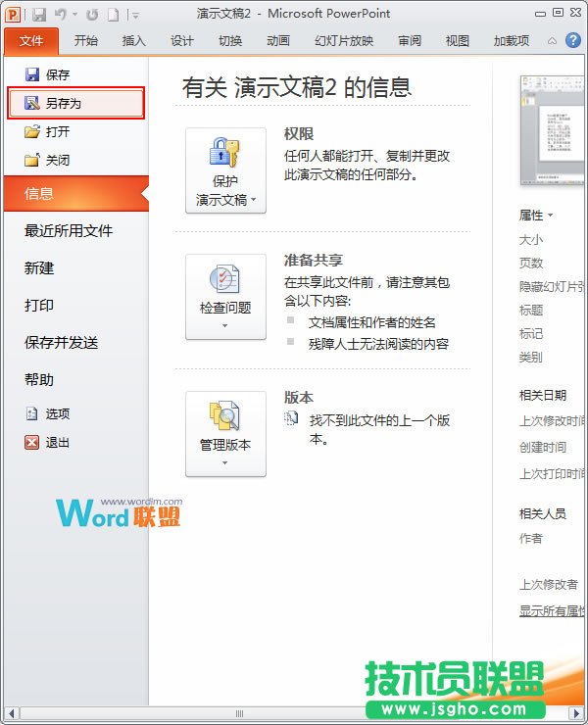Click the 作者 property label
This screenshot has height=725, width=588.
530,538
